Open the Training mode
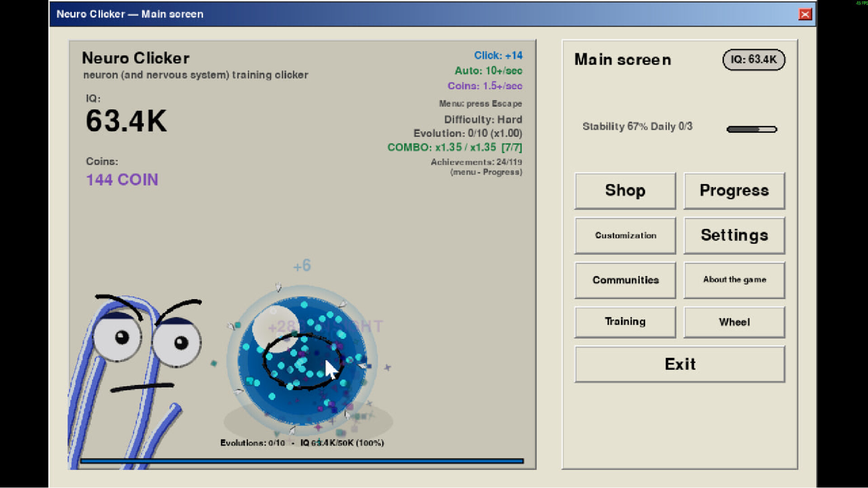The image size is (868, 488). point(625,321)
